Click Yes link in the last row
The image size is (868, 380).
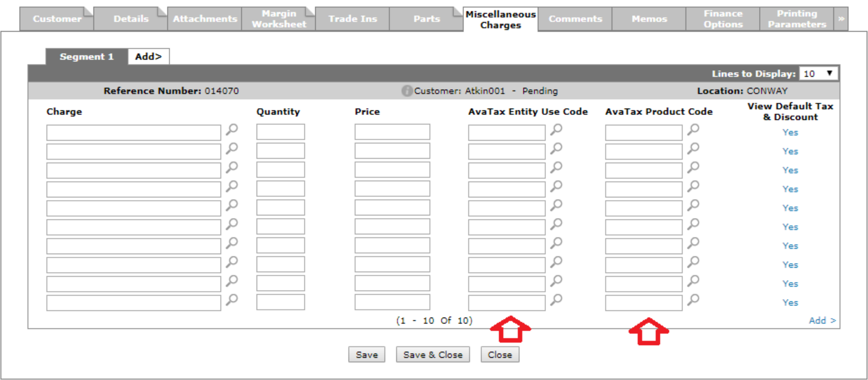(790, 303)
